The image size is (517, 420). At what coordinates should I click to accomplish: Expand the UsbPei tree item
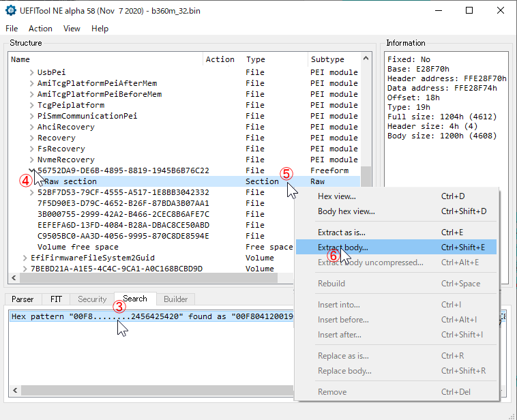tap(32, 72)
